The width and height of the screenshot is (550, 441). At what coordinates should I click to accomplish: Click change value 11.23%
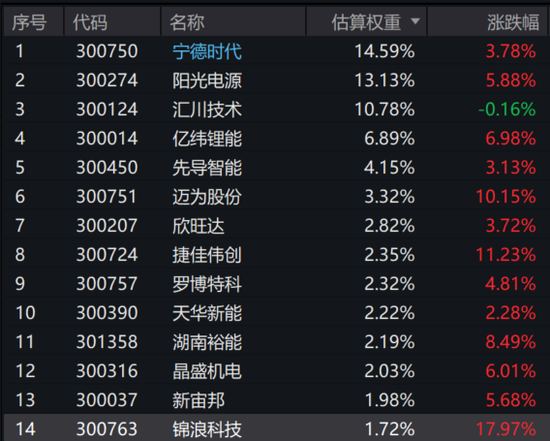pyautogui.click(x=506, y=255)
